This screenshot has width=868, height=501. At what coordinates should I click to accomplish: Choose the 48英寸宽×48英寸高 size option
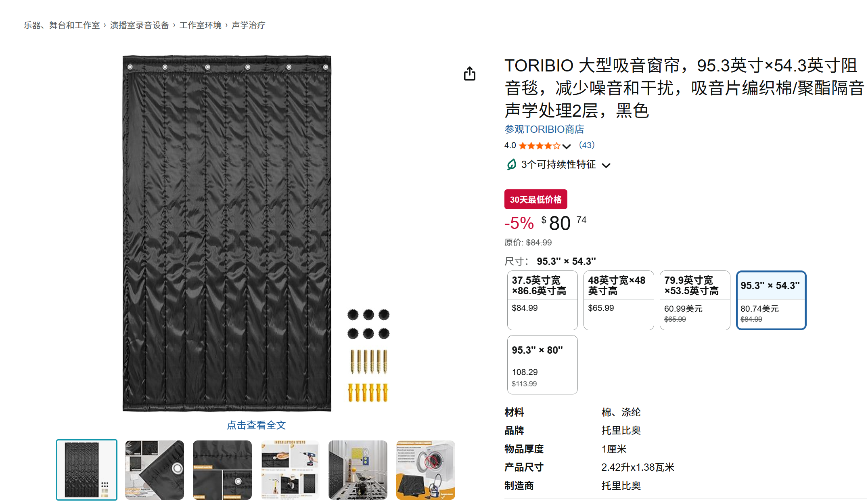pyautogui.click(x=619, y=300)
